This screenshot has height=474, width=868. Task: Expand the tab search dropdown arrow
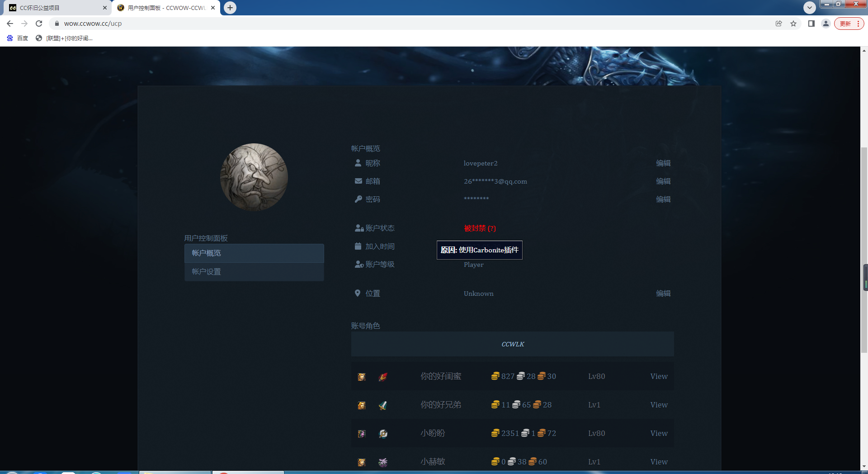coord(809,8)
